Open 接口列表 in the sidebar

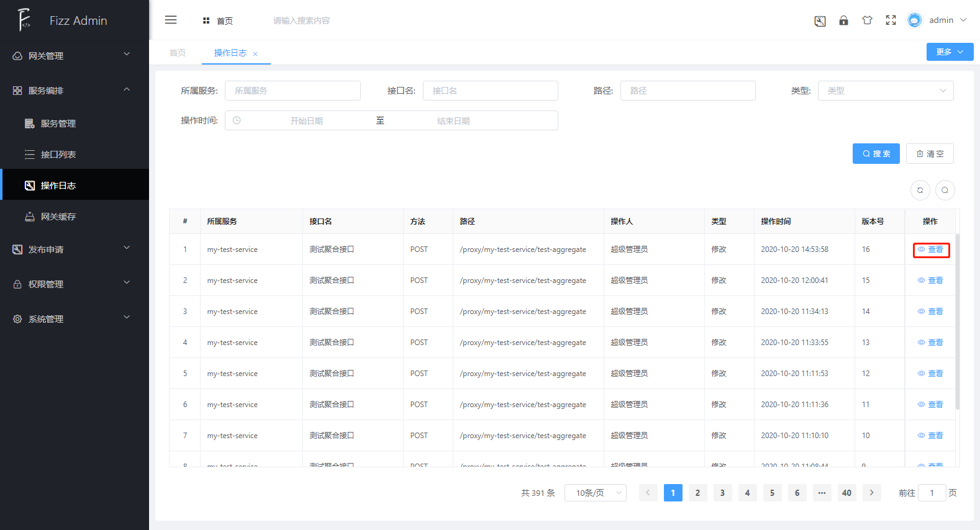coord(58,155)
